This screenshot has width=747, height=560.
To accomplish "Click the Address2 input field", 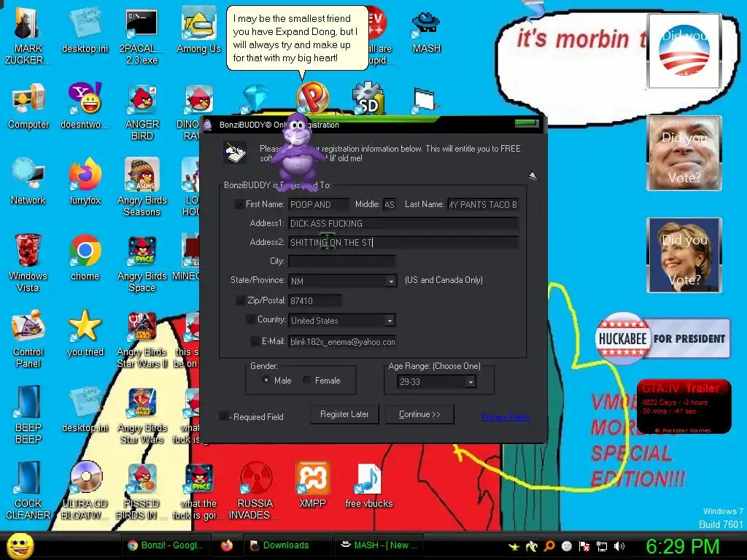I will [x=403, y=242].
